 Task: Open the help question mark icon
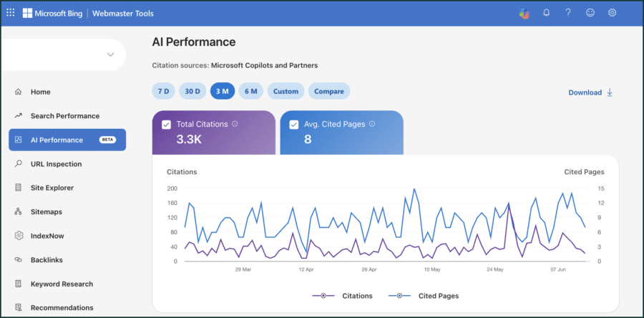568,13
